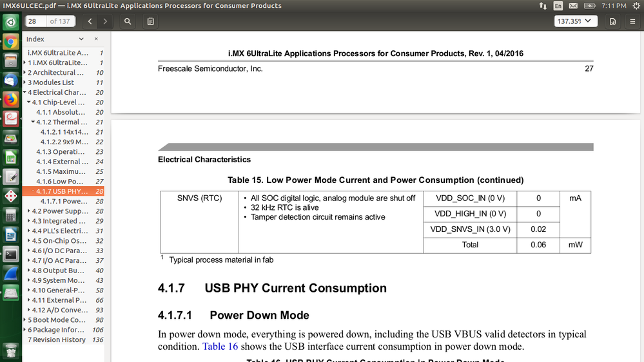Select '4.1.3 Operati...' in the index
644x362 pixels.
[x=63, y=151]
